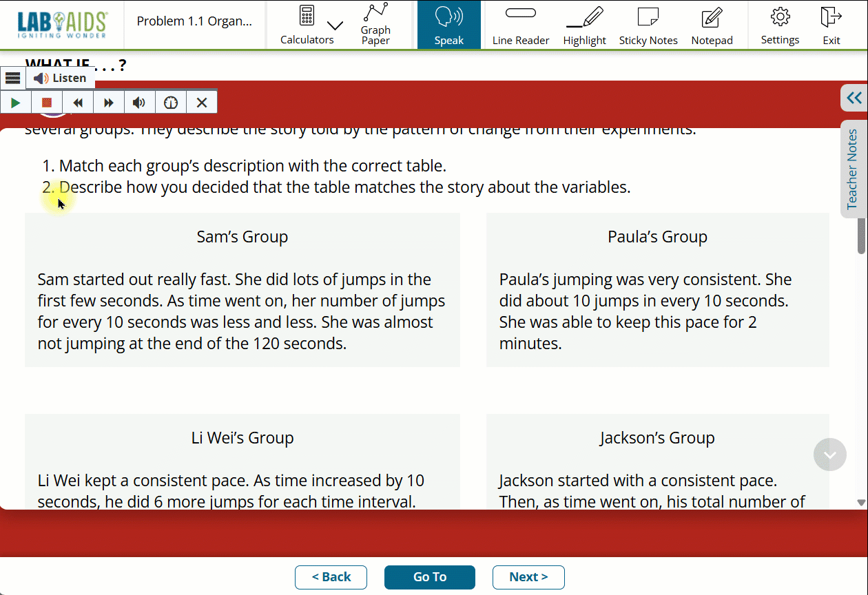Screen dimensions: 868x595
Task: Open Settings gear
Action: point(780,25)
